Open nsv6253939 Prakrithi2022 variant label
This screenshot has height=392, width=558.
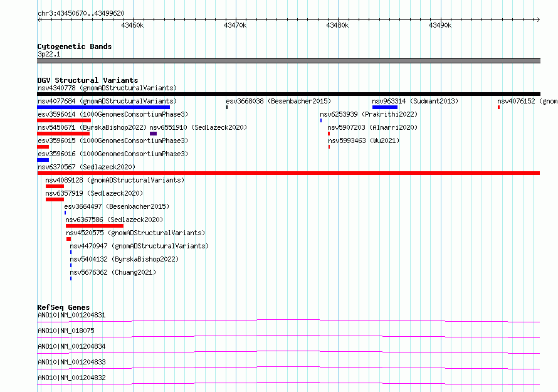[x=369, y=114]
